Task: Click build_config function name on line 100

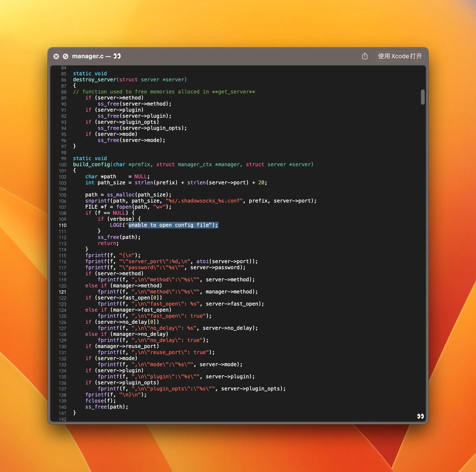Action: click(91, 164)
